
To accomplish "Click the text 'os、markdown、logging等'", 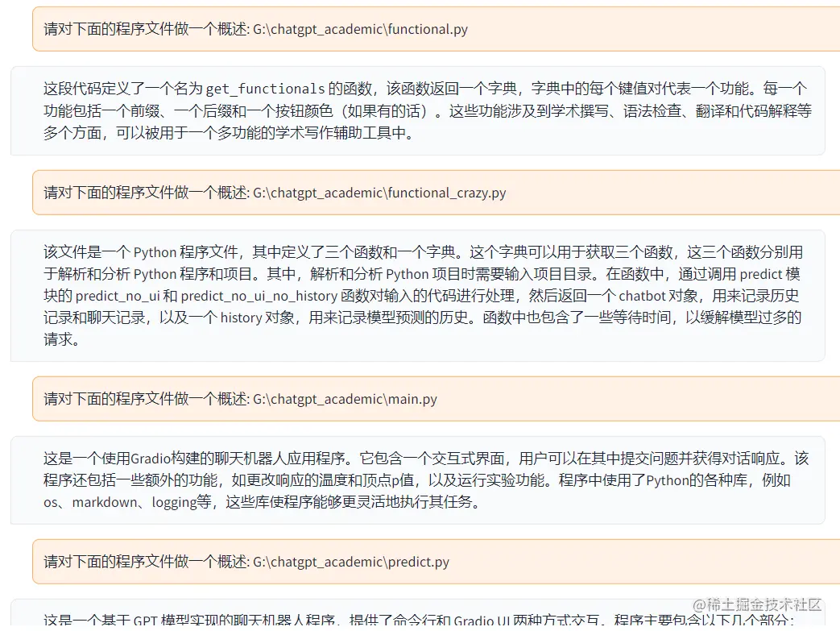I will [x=127, y=502].
